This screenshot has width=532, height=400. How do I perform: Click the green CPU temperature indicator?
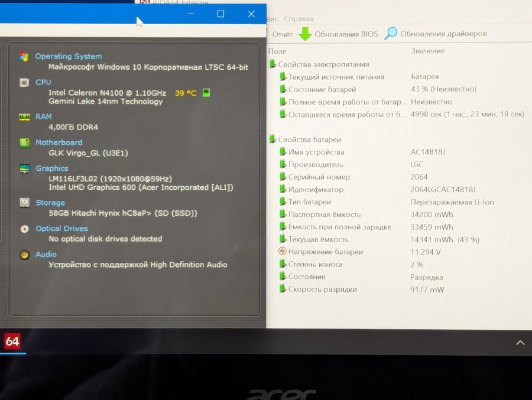206,93
